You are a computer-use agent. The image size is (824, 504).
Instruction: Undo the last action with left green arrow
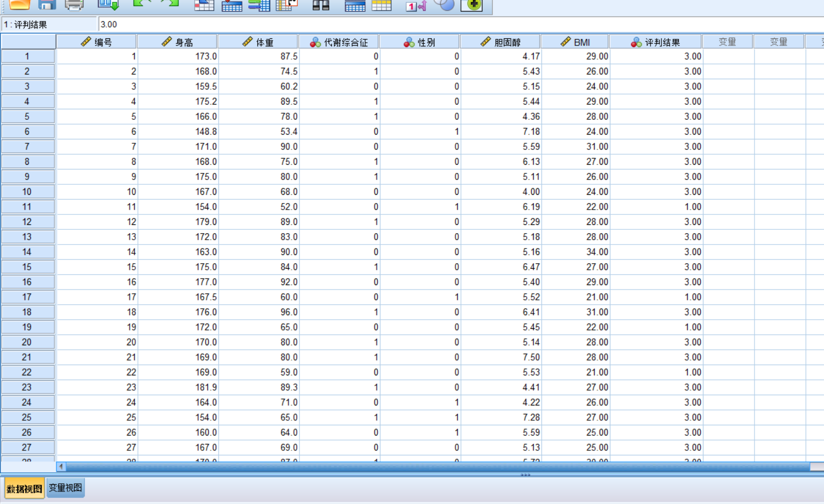tap(142, 4)
